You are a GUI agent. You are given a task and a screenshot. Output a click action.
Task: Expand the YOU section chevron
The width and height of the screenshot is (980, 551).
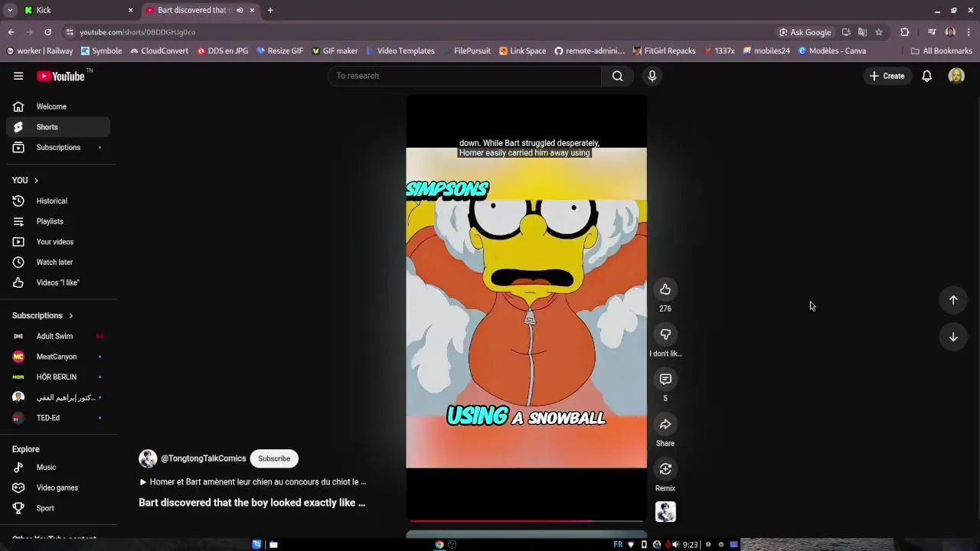36,181
